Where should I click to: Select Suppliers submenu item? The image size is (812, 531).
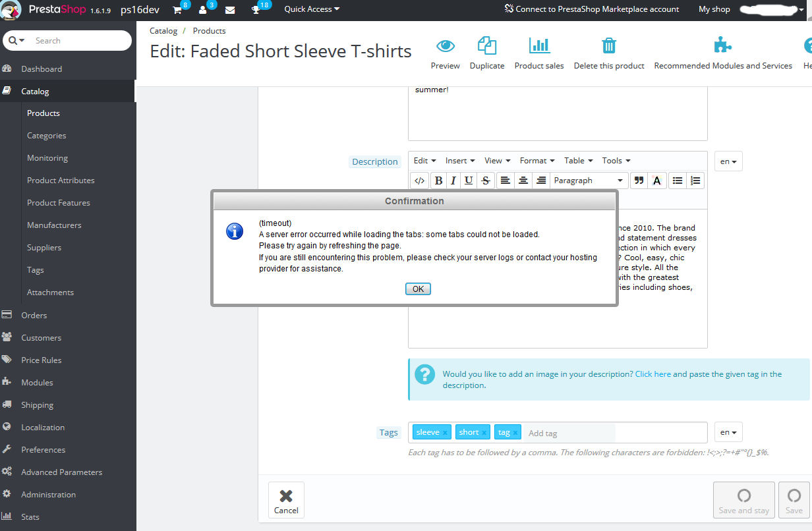coord(44,248)
